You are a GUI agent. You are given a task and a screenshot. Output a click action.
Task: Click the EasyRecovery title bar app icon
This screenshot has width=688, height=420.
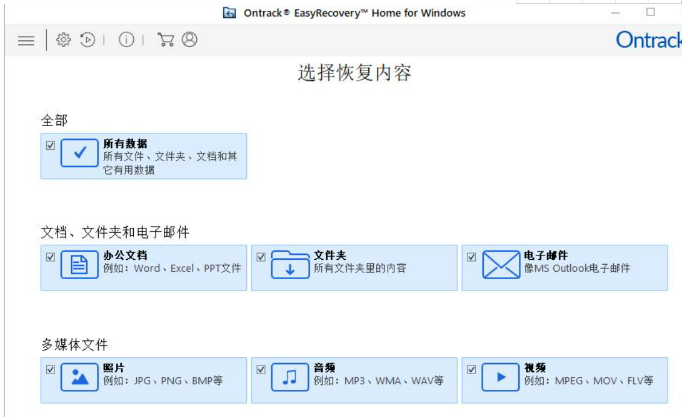[229, 13]
